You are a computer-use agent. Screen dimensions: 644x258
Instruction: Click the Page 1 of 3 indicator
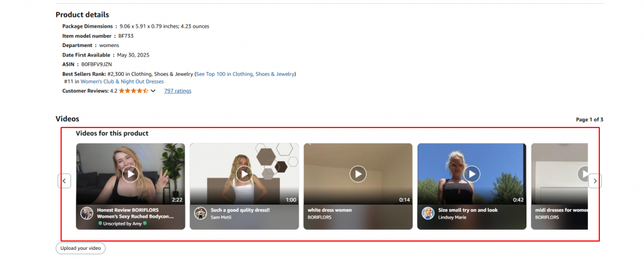[x=589, y=120]
